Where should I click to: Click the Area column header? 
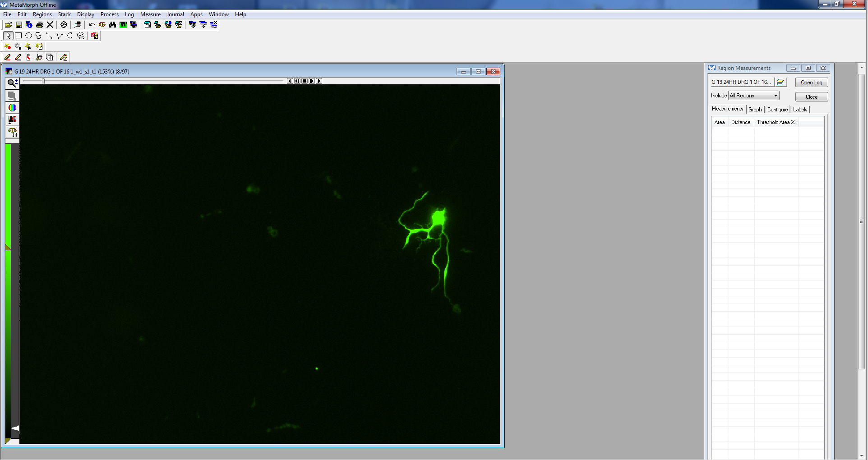tap(720, 122)
